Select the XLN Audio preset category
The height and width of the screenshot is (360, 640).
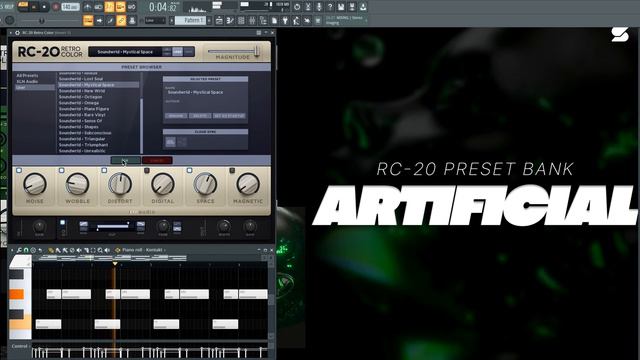coord(27,82)
